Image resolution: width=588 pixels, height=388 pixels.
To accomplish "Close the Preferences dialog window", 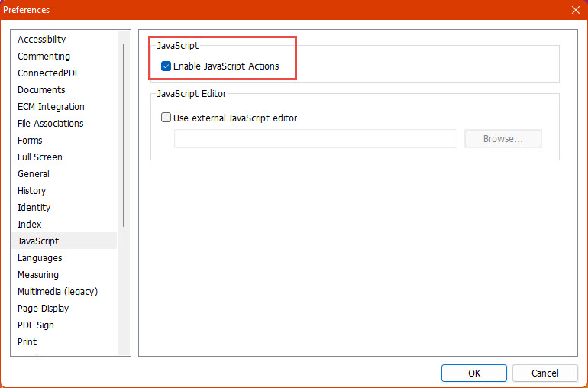I will pos(575,10).
